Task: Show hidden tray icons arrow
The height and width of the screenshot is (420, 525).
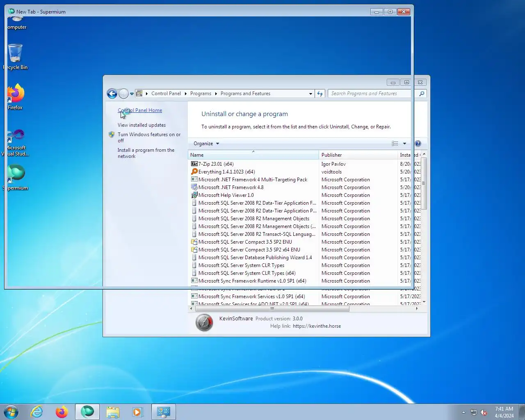Action: click(x=463, y=412)
